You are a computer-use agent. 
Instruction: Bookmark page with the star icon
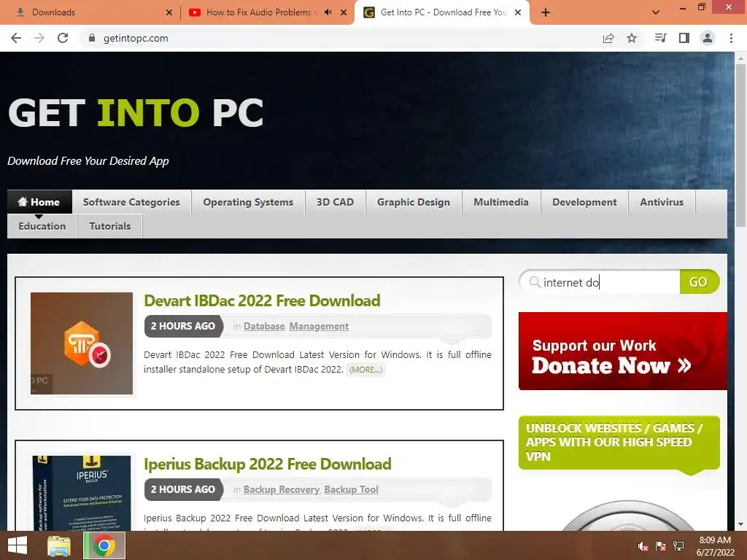632,38
